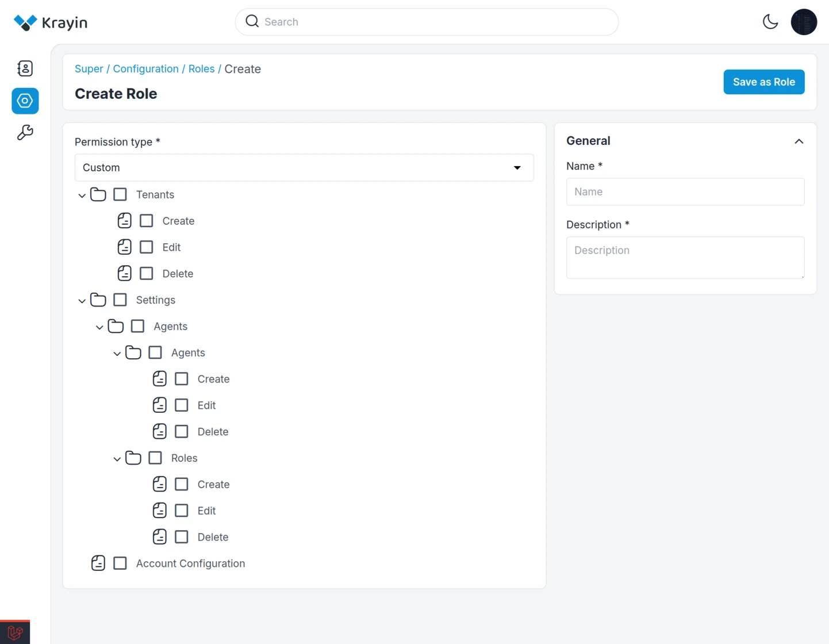Toggle dark mode moon icon
The width and height of the screenshot is (829, 644).
point(770,22)
